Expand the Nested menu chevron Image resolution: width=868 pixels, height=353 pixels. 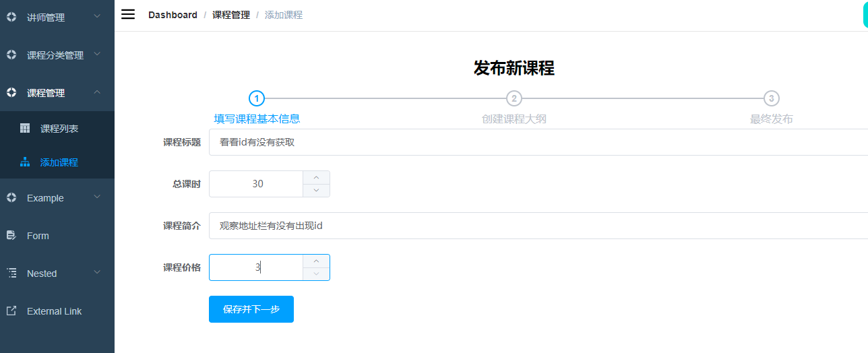(x=97, y=271)
